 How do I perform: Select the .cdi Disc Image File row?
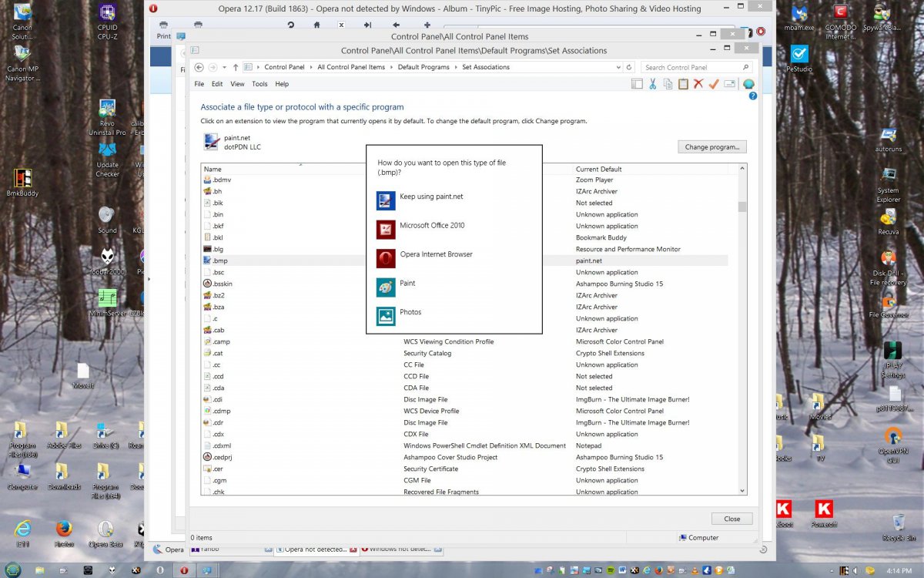[x=464, y=399]
